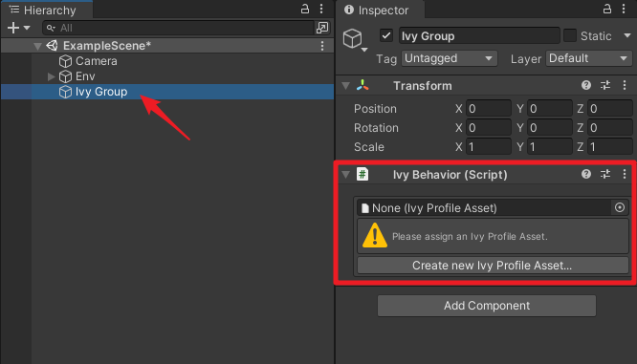Click the Scale label
Screen dimensions: 637x364
(368, 147)
